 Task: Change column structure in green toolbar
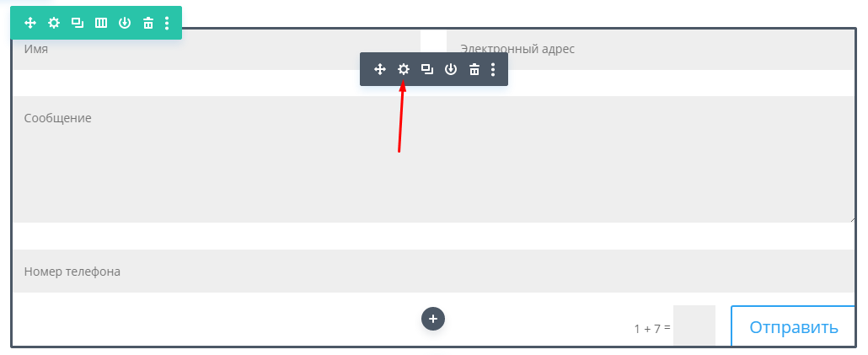[x=101, y=23]
